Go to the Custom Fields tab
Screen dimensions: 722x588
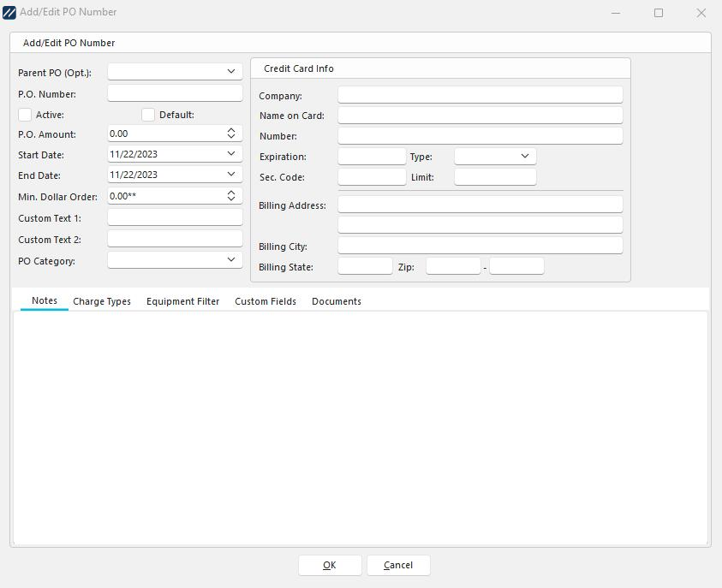(266, 301)
